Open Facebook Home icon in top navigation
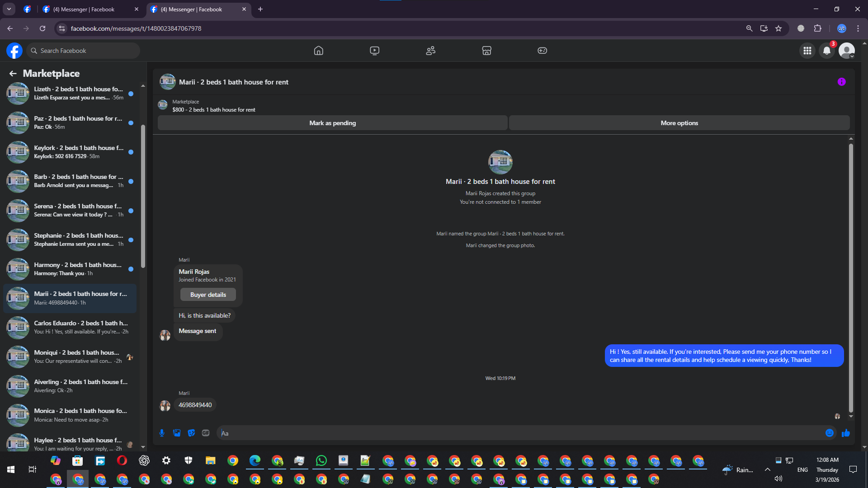 [x=318, y=51]
